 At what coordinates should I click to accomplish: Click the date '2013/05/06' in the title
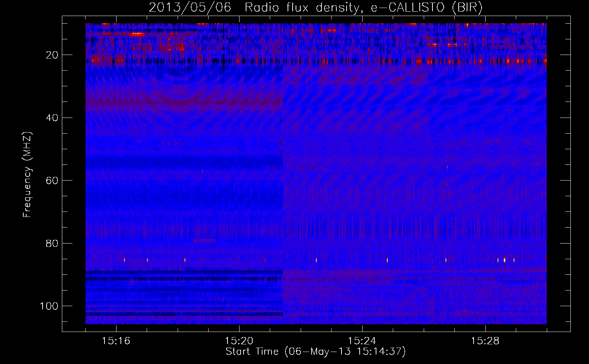click(190, 7)
